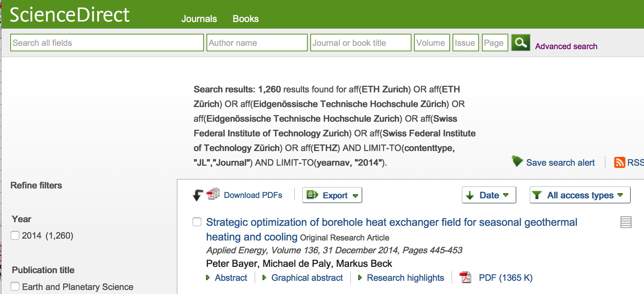Open the Date sort dropdown

pyautogui.click(x=489, y=195)
